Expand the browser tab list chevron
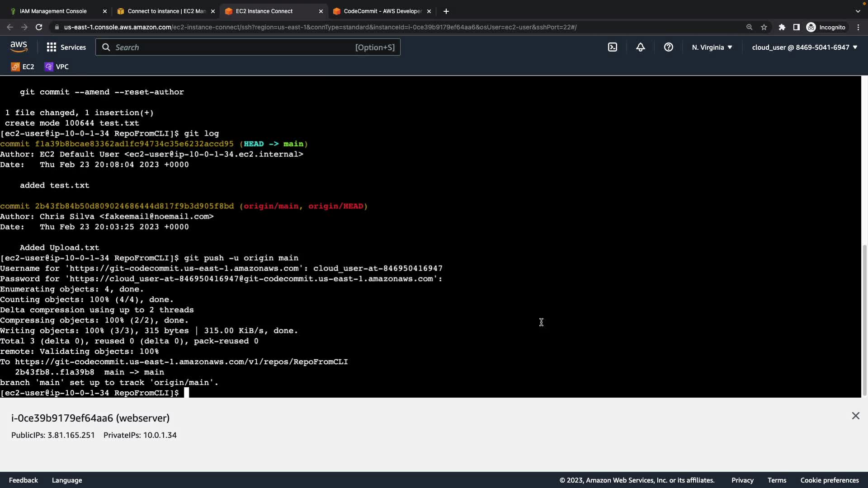Image resolution: width=868 pixels, height=488 pixels. coord(858,11)
